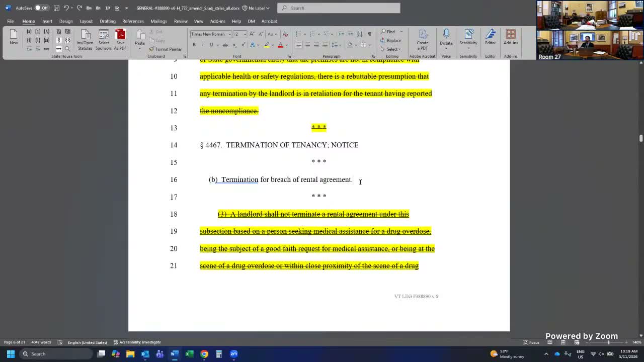Click the Accessibility: Investigate status item
644x362 pixels.
click(137, 342)
